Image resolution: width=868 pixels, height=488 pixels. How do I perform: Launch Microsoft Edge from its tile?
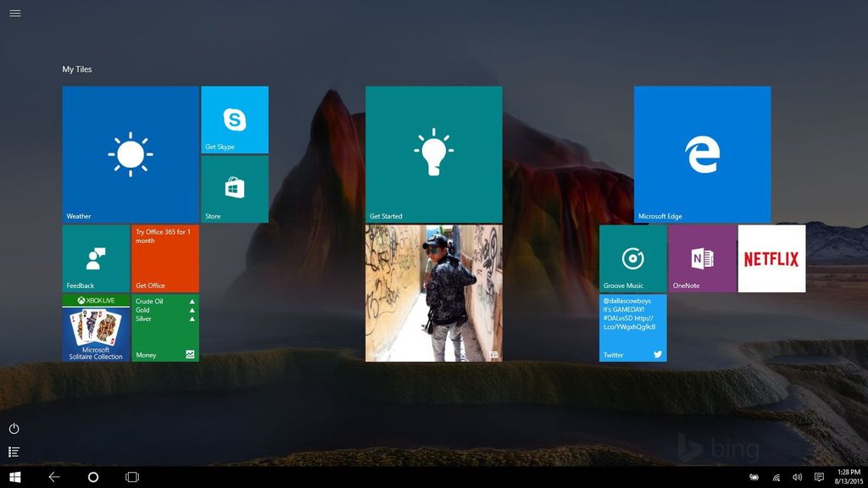(x=703, y=152)
